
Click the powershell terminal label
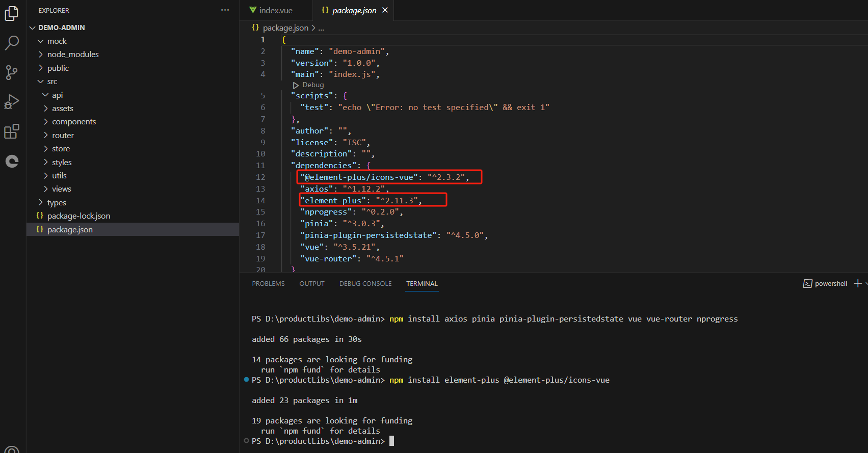pyautogui.click(x=831, y=284)
